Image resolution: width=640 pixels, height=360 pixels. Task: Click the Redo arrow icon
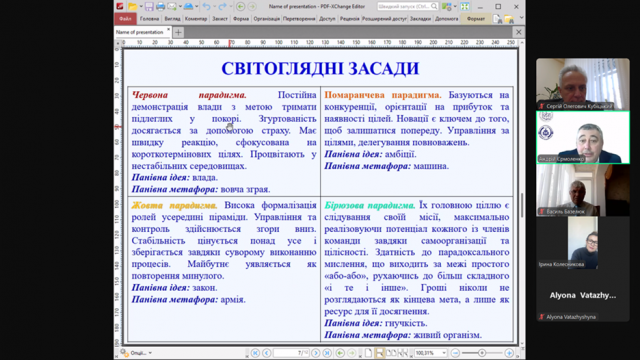coord(222,7)
